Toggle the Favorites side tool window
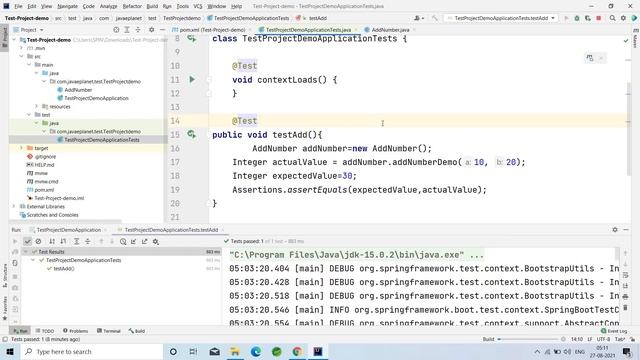640x360 pixels. coord(4,308)
